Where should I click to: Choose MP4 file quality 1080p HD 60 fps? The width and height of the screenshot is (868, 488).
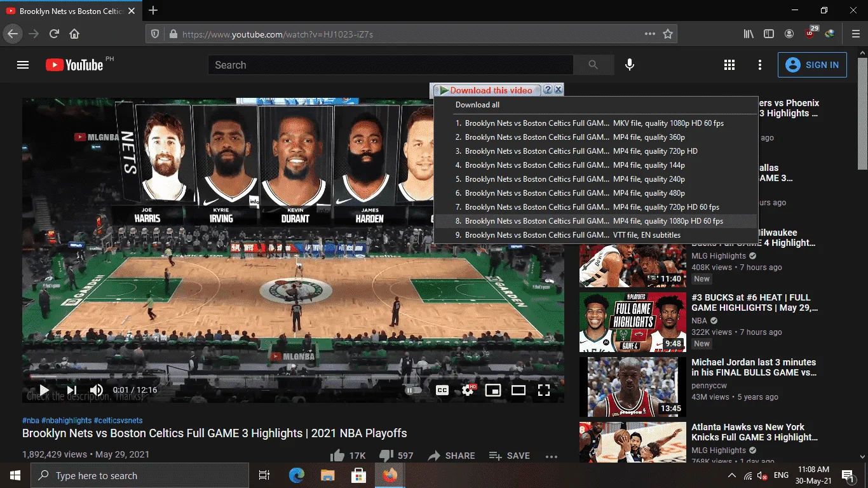[x=596, y=221]
